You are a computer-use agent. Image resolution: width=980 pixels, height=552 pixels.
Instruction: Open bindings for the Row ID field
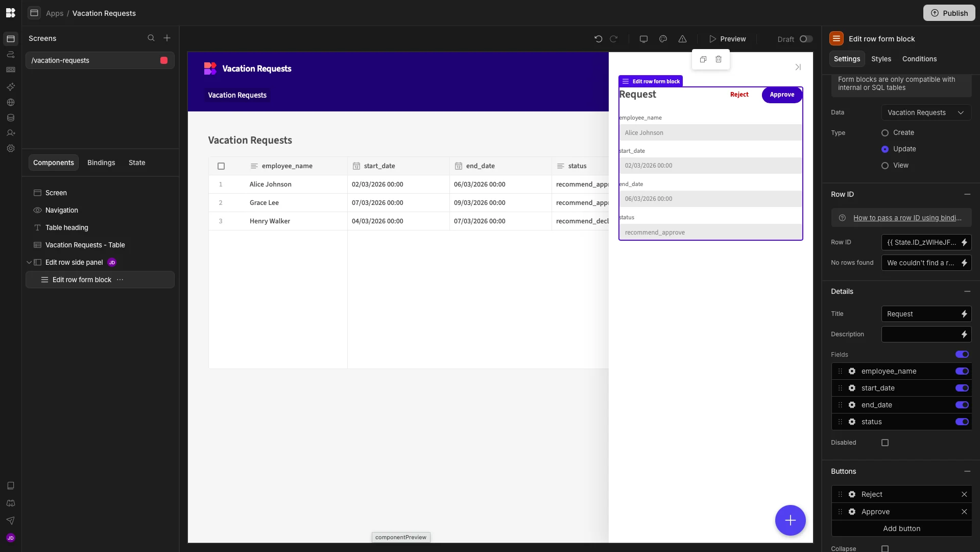[x=964, y=242]
